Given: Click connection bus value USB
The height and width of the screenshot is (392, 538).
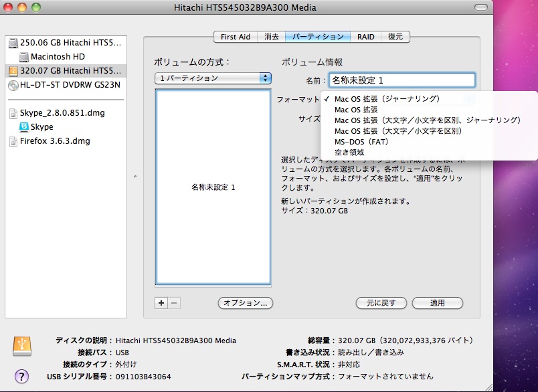Looking at the screenshot, I should [x=122, y=353].
